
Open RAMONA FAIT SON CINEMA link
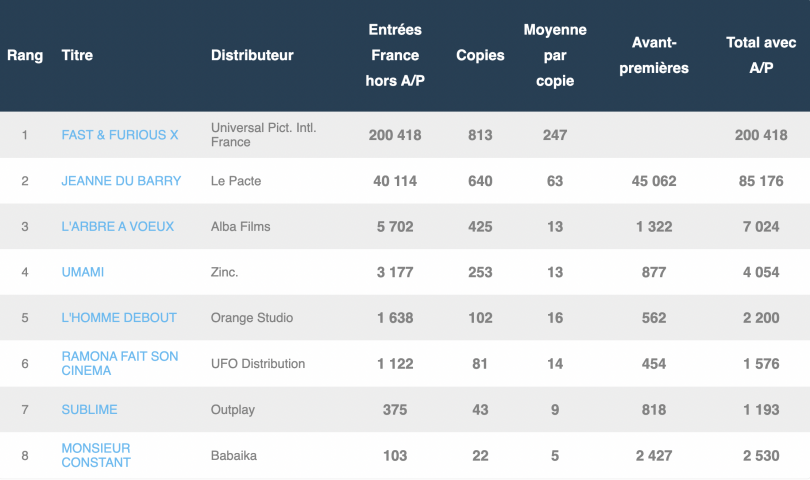coord(120,364)
